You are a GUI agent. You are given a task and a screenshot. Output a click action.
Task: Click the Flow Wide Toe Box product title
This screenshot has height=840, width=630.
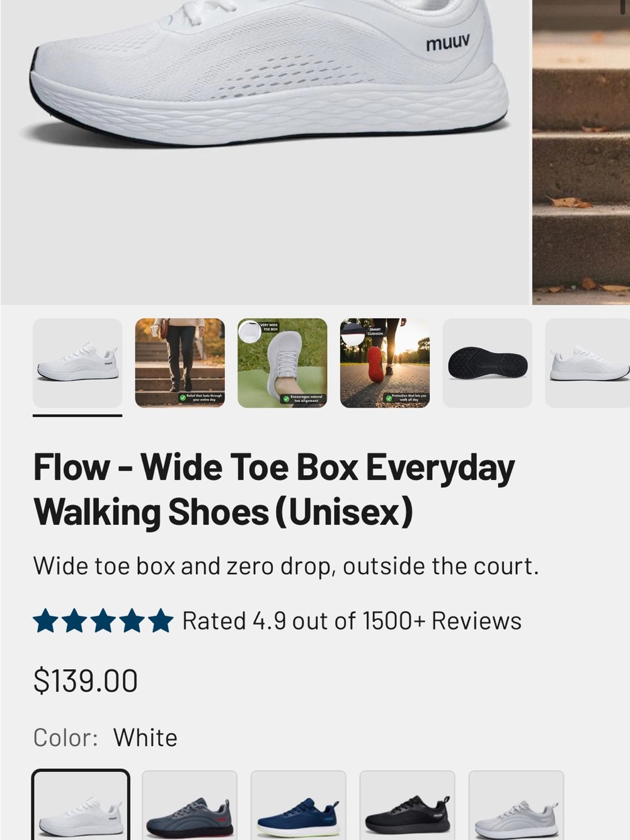pos(274,490)
